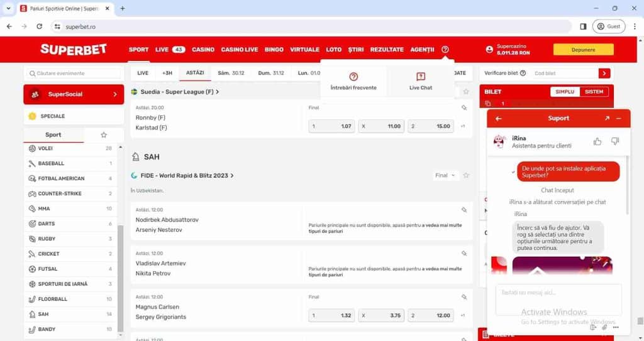Go back using the Suport chat arrow

(499, 119)
